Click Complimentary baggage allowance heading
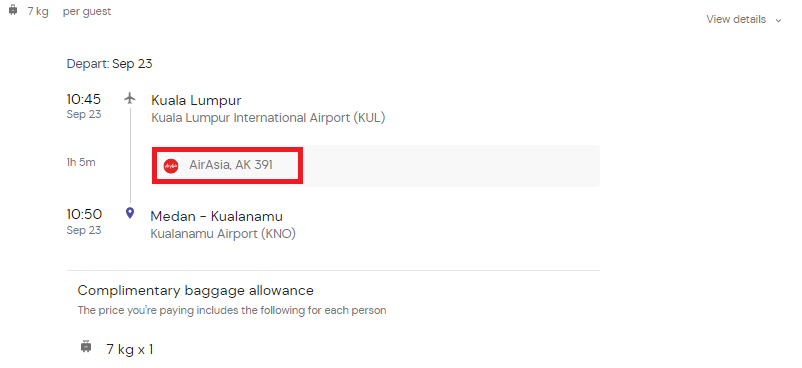This screenshot has height=368, width=802. point(195,291)
